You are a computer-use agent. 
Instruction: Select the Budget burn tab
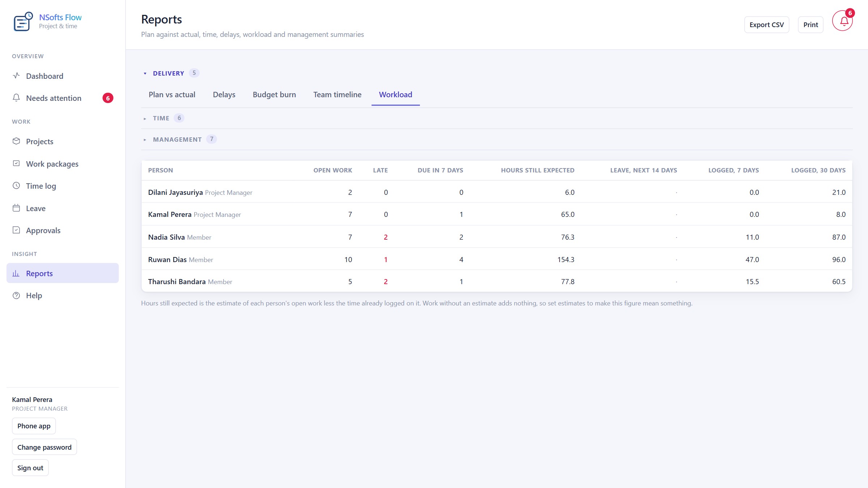[274, 95]
